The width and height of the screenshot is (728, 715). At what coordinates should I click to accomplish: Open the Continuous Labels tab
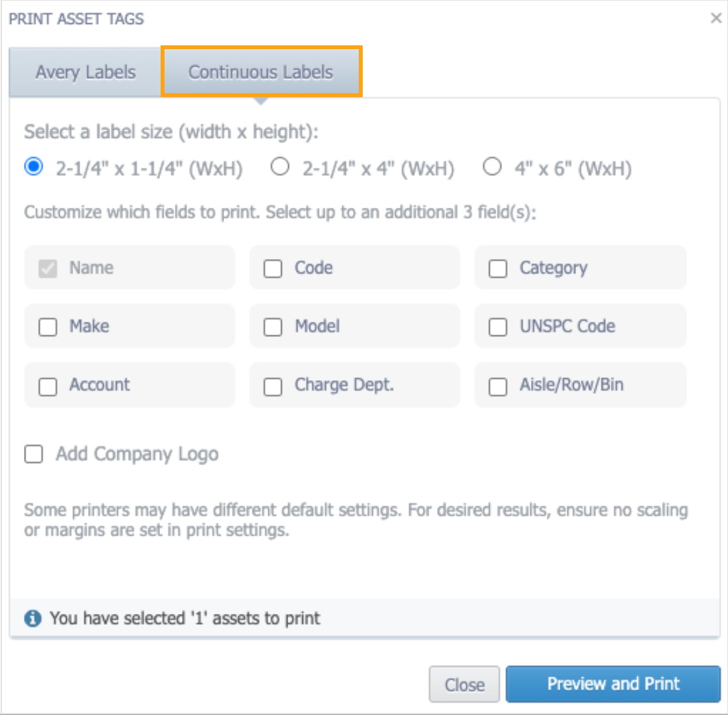point(260,72)
